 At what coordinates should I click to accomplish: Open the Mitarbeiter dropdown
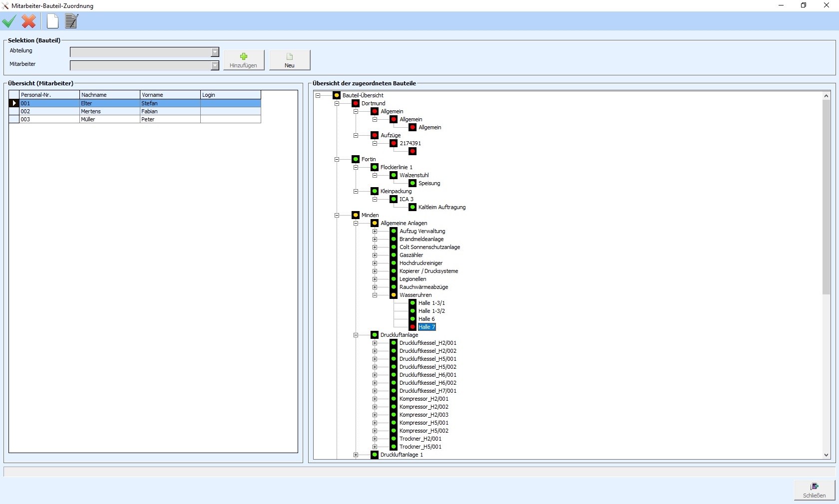[x=215, y=65]
